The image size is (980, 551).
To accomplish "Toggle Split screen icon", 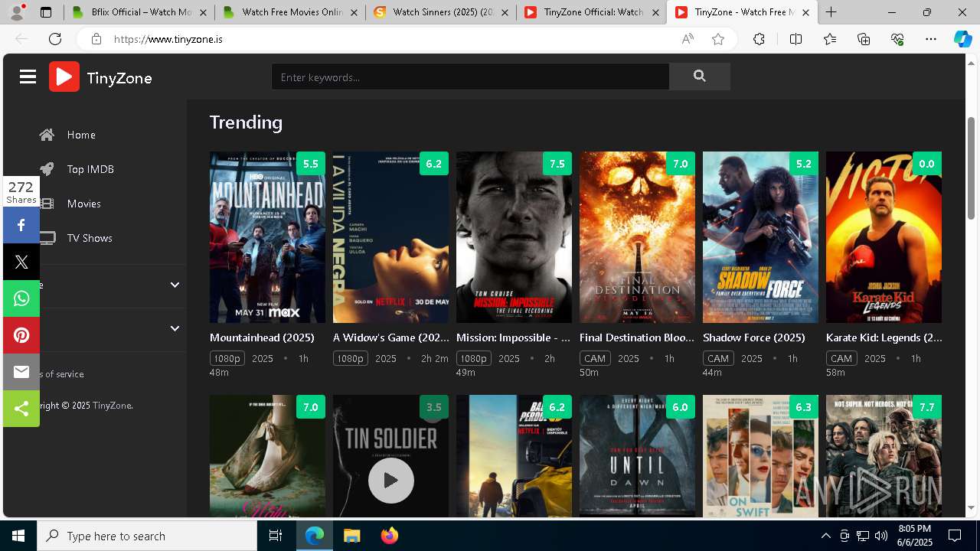I will pos(795,39).
